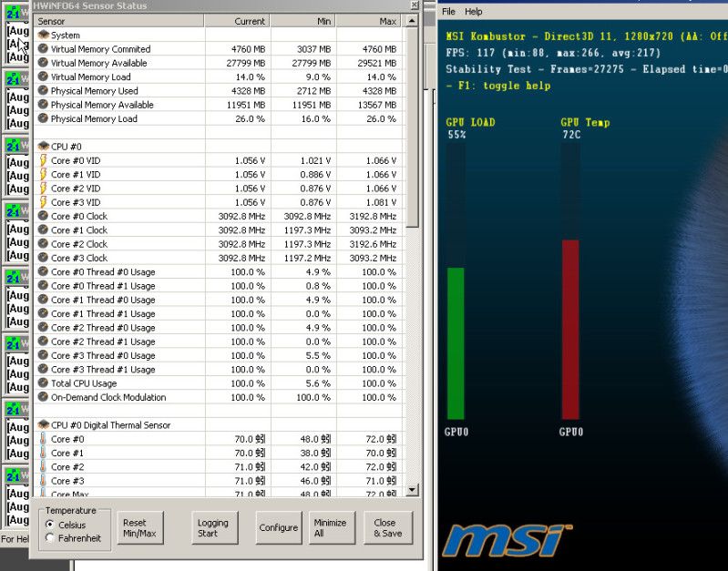
Task: Click the Core #2 thermometer icon
Action: click(x=43, y=466)
